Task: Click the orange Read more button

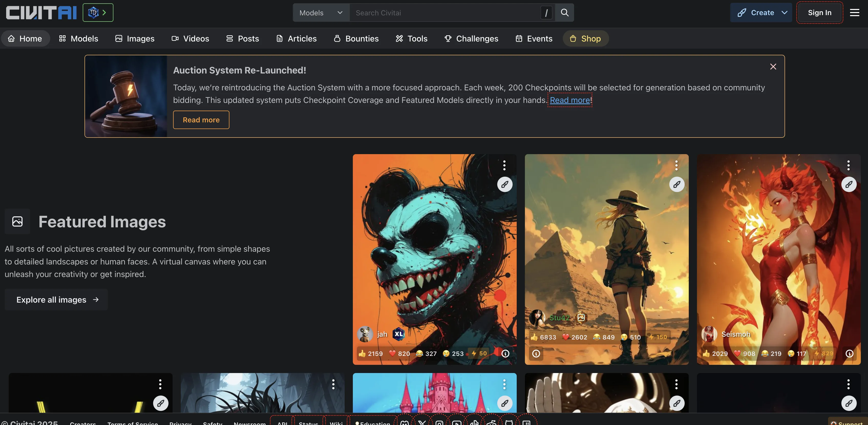Action: coord(201,120)
